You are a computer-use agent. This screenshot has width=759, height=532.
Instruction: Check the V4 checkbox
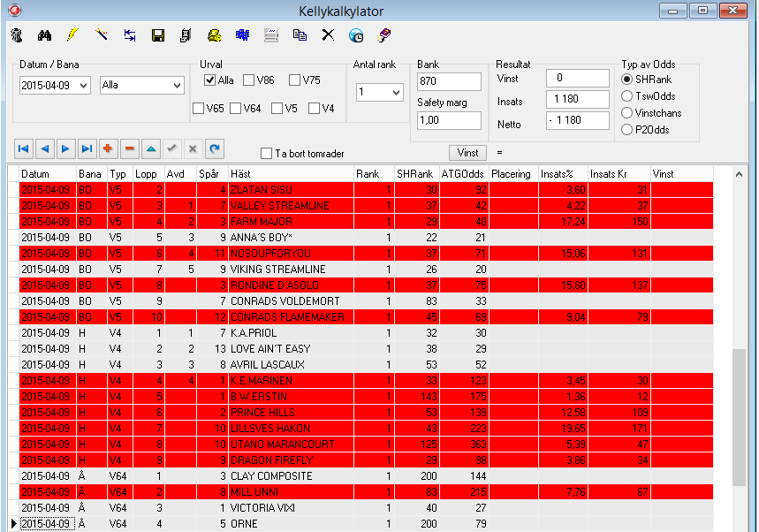coord(315,109)
